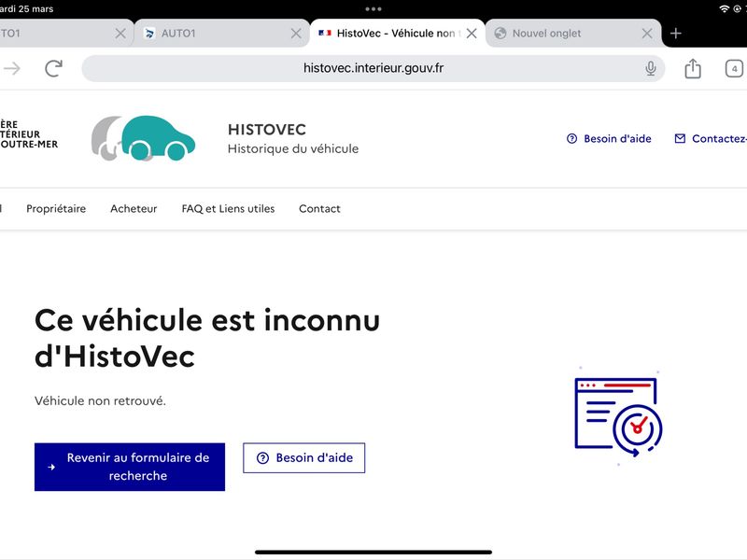Screen dimensions: 747x560
Task: Open Besoin d'aide in the header
Action: point(609,138)
